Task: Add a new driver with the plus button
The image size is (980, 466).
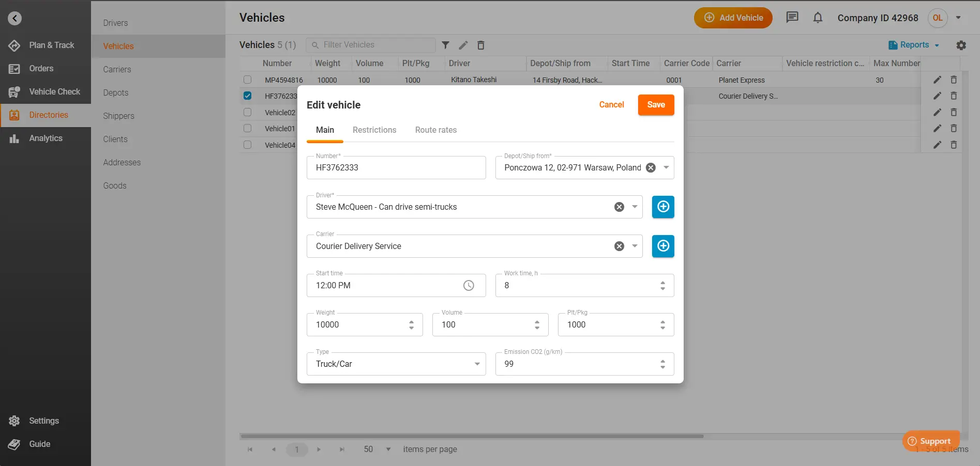Action: pos(662,207)
